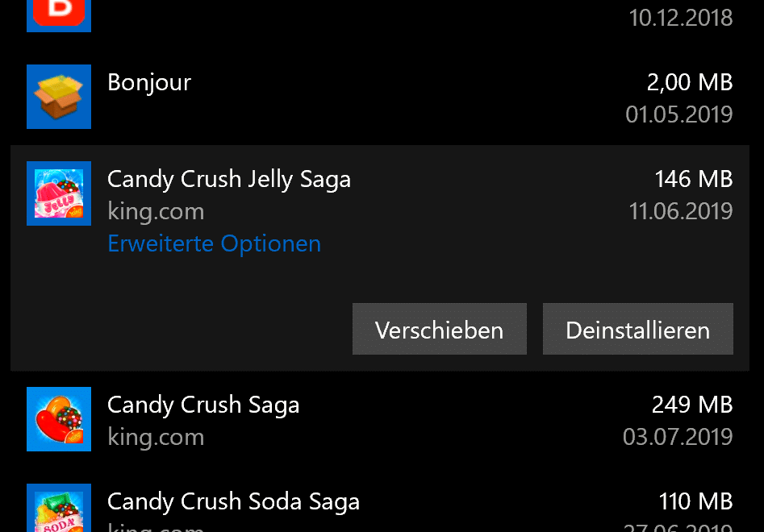Click the Bonjour cardboard box icon
Screen dimensions: 764x532
(59, 97)
